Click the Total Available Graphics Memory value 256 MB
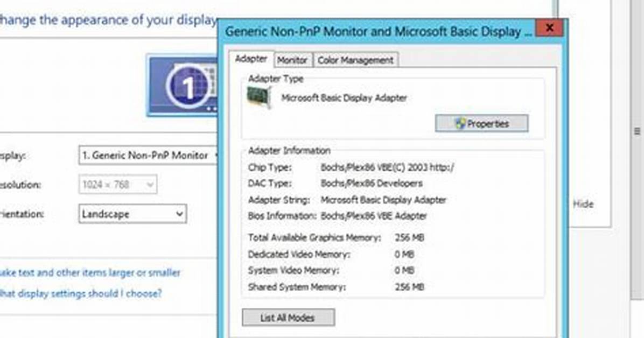This screenshot has width=644, height=338. coord(409,238)
